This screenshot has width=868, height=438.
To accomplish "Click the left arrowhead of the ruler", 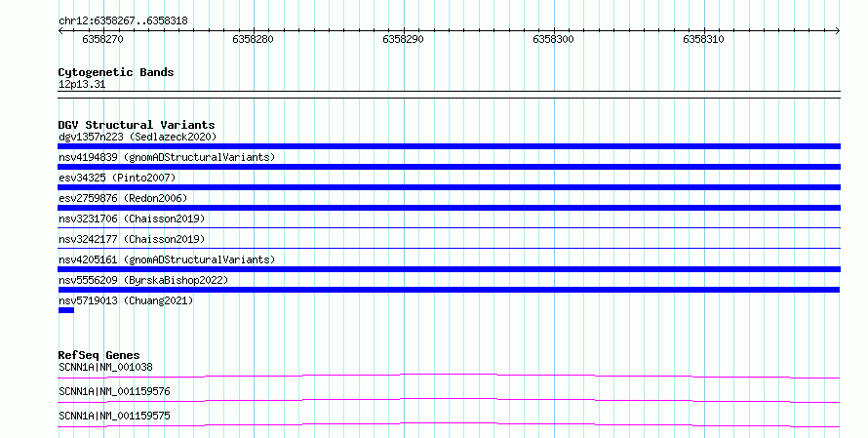I will pos(60,31).
